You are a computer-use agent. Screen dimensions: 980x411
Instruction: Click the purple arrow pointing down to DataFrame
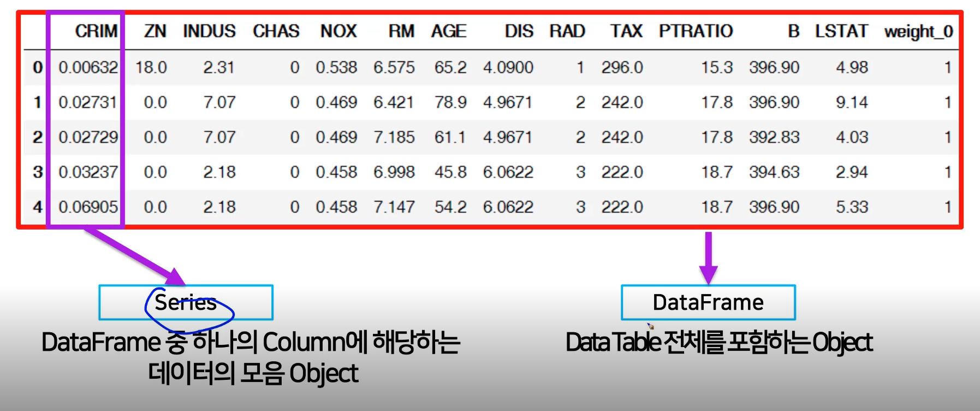pos(708,257)
